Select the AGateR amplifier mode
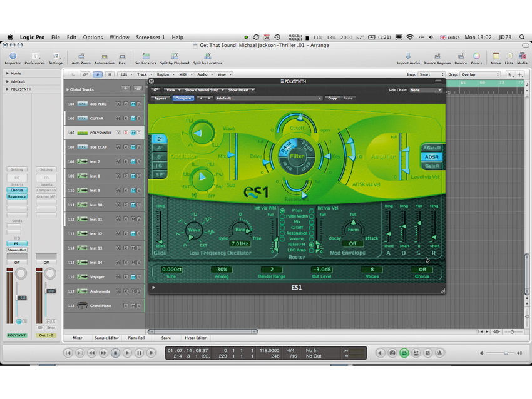 [x=432, y=148]
